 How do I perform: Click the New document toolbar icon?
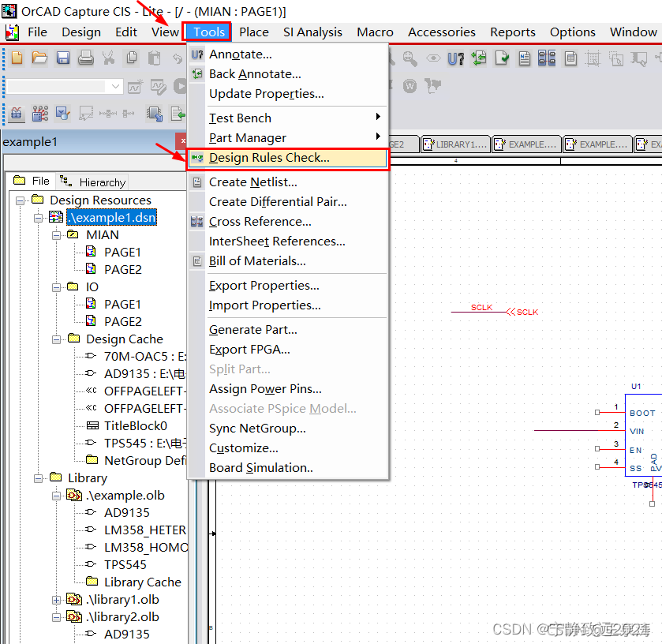coord(17,58)
